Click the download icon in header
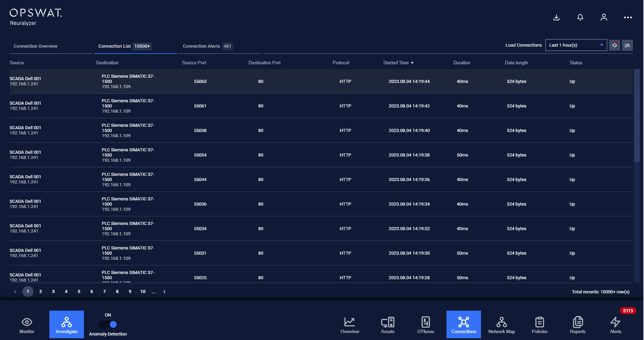 pos(556,17)
